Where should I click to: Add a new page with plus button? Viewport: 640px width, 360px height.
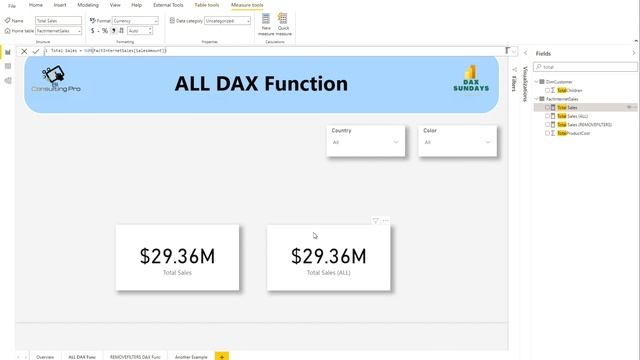(x=222, y=356)
